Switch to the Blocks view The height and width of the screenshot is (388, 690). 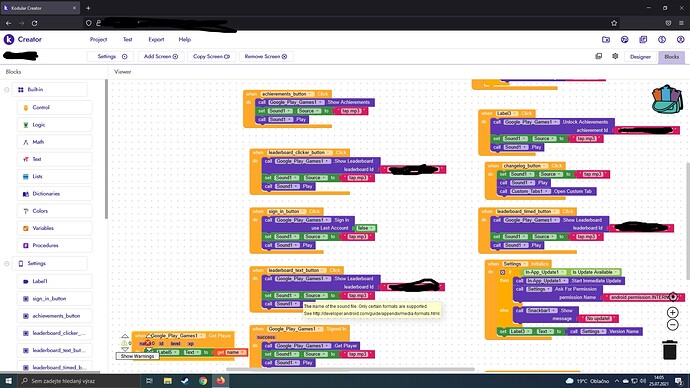click(x=672, y=57)
